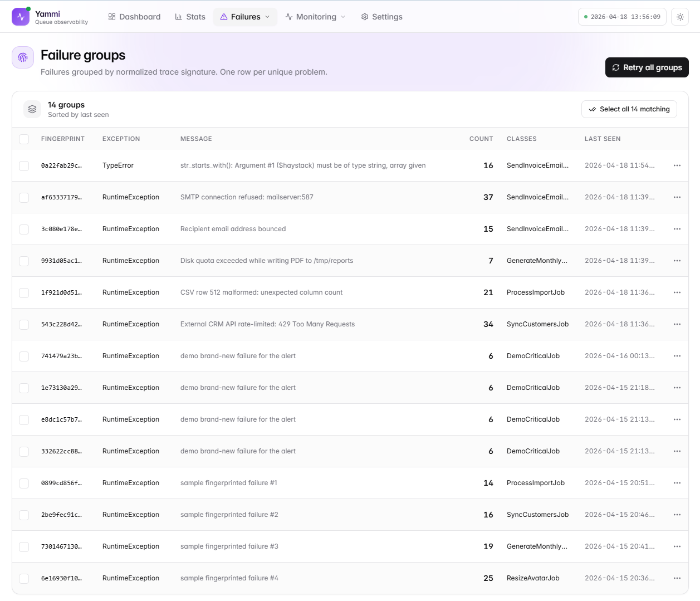Open fingerprint 6e16930f10 group
Image resolution: width=700 pixels, height=601 pixels.
[x=61, y=578]
